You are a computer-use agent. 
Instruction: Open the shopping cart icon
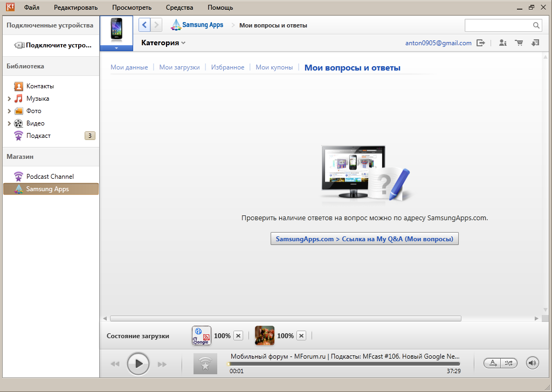tap(519, 43)
